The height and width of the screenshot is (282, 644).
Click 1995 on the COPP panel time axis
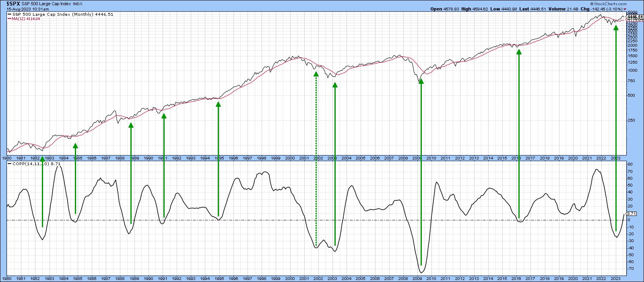click(x=219, y=278)
